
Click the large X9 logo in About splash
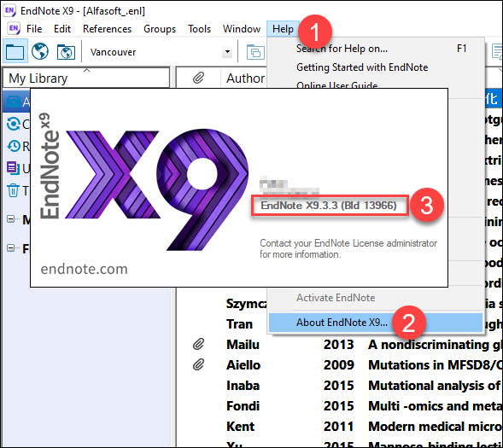[157, 189]
